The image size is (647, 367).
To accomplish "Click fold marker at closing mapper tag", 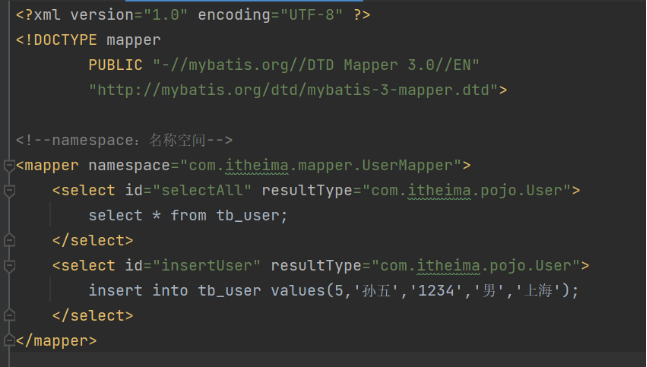I will 9,341.
